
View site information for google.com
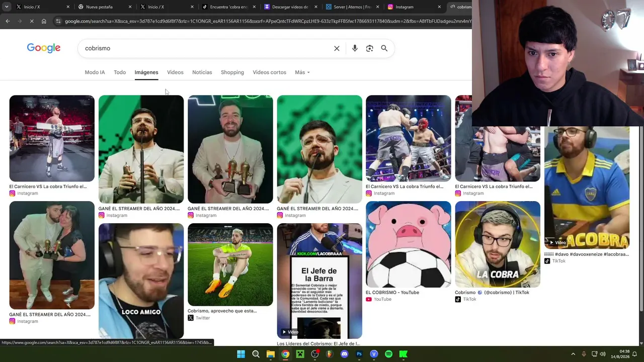click(x=58, y=21)
